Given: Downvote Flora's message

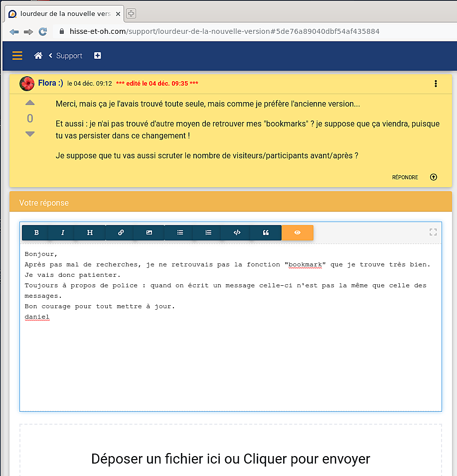Looking at the screenshot, I should click(30, 134).
